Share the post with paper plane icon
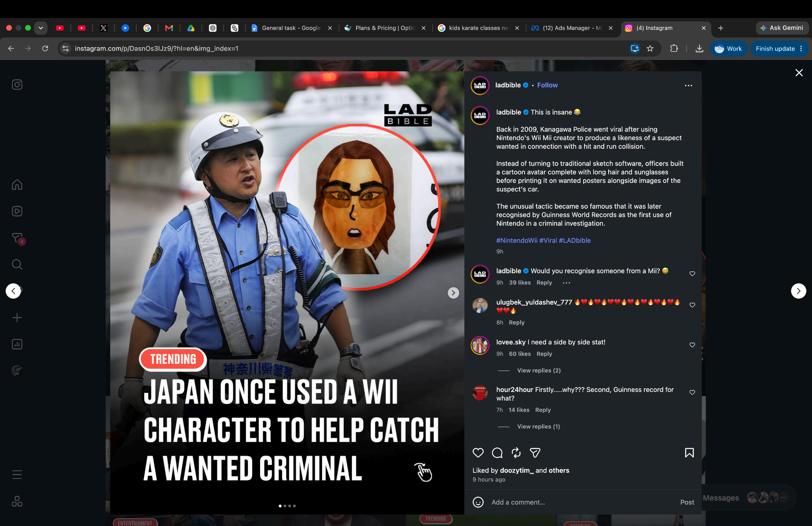812x526 pixels. pos(535,453)
